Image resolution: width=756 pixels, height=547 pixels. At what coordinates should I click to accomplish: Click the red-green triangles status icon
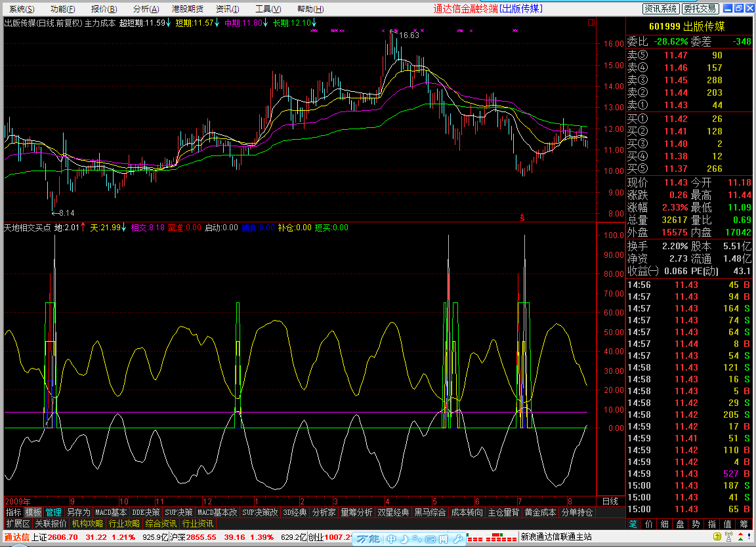pos(740,537)
